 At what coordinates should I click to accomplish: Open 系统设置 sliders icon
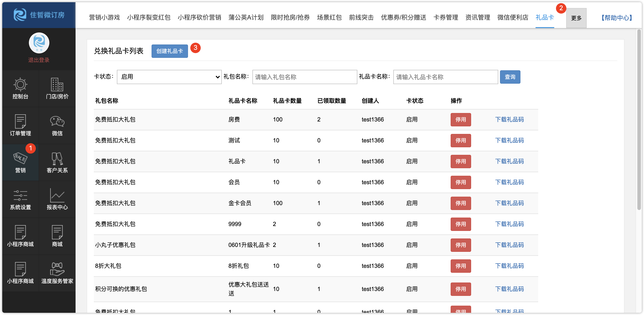tap(20, 196)
